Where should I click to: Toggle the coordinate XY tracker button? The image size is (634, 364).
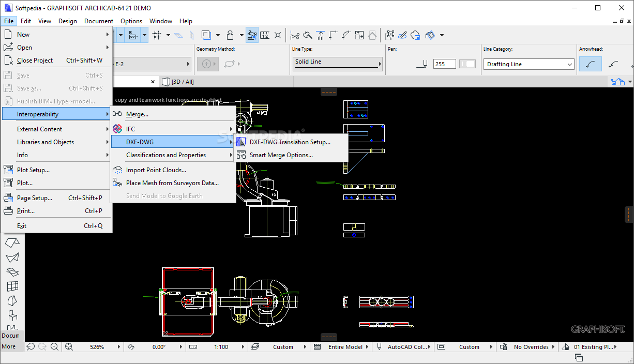pos(132,35)
